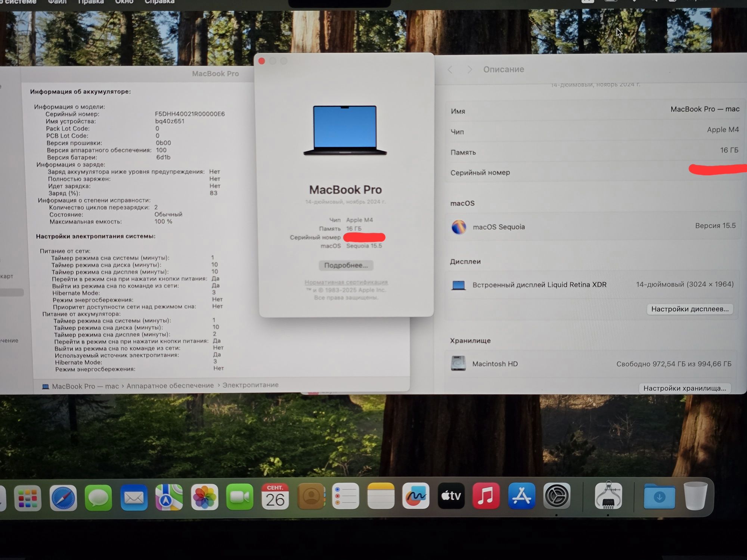Viewport: 747px width, 560px height.
Task: Click Свободно 972,54 ГБ storage text
Action: [674, 364]
